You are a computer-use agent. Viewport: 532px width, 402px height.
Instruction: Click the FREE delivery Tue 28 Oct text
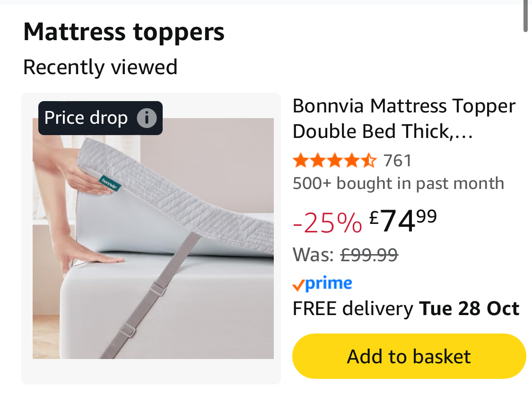coord(406,309)
